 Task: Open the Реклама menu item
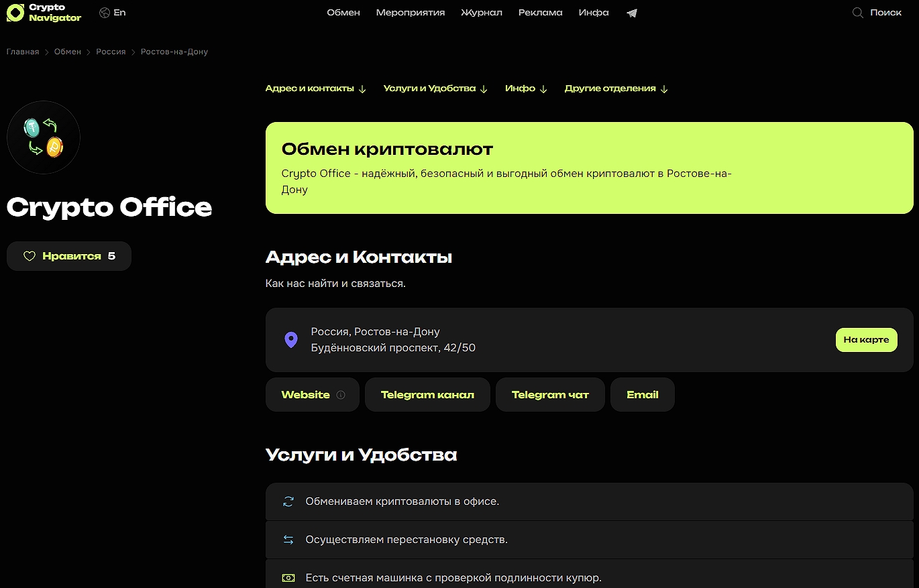click(541, 13)
